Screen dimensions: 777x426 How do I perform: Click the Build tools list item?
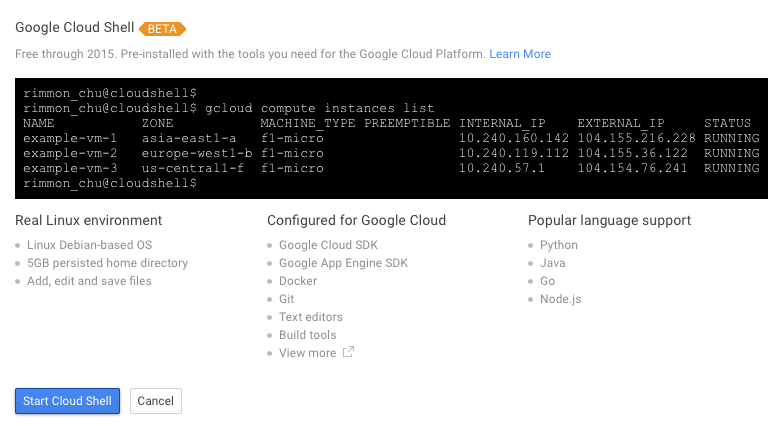(x=307, y=335)
